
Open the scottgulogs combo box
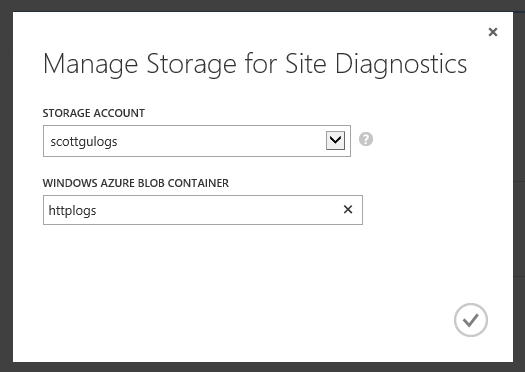(197, 141)
